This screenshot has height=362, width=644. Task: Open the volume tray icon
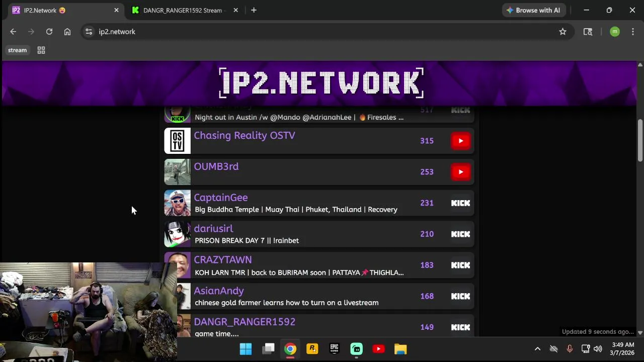598,349
